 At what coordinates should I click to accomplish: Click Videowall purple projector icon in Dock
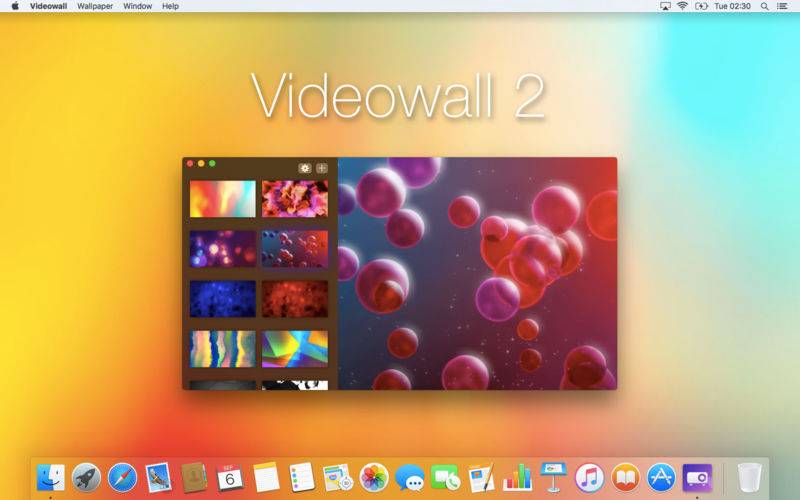[x=697, y=478]
